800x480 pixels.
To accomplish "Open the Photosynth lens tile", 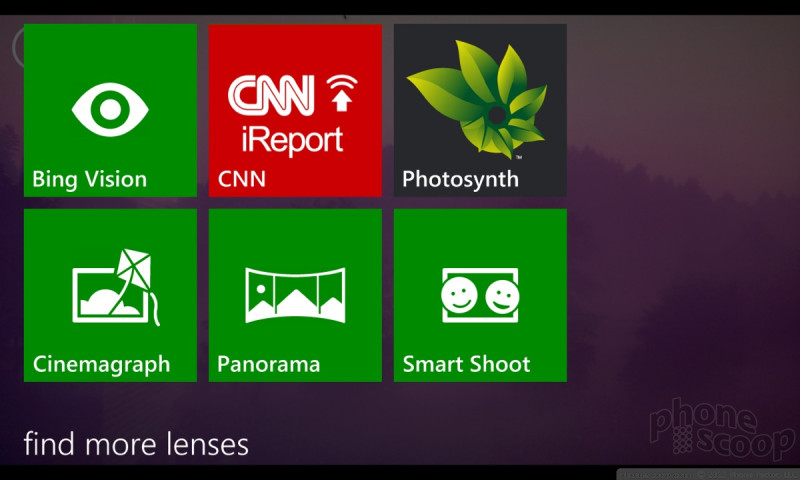I will tap(480, 110).
